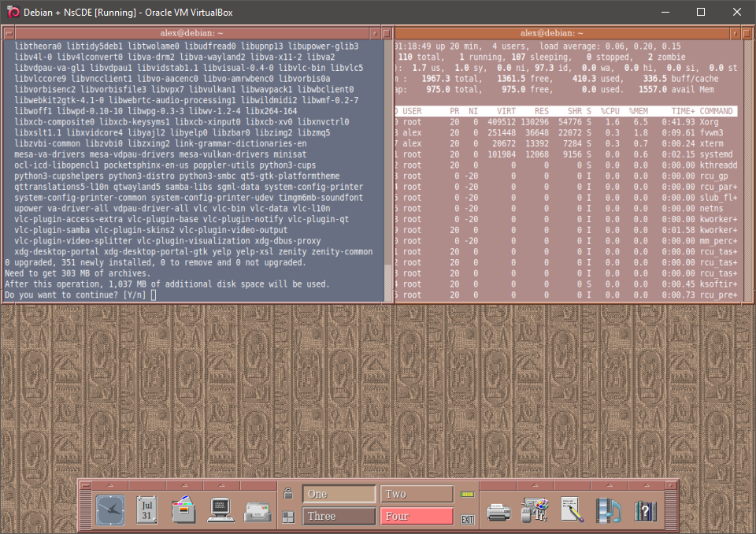Click the printer icon on the panel
Screen dimensions: 756x534
[x=498, y=510]
